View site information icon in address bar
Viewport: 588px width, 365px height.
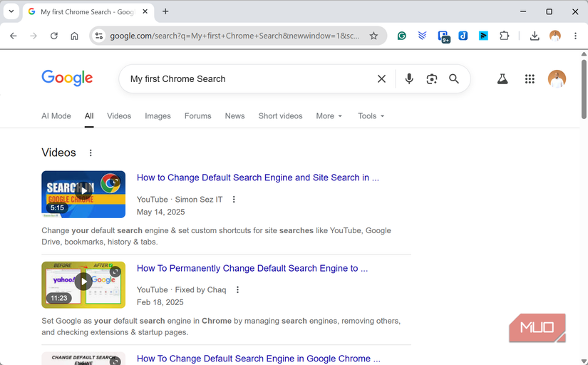pos(99,36)
